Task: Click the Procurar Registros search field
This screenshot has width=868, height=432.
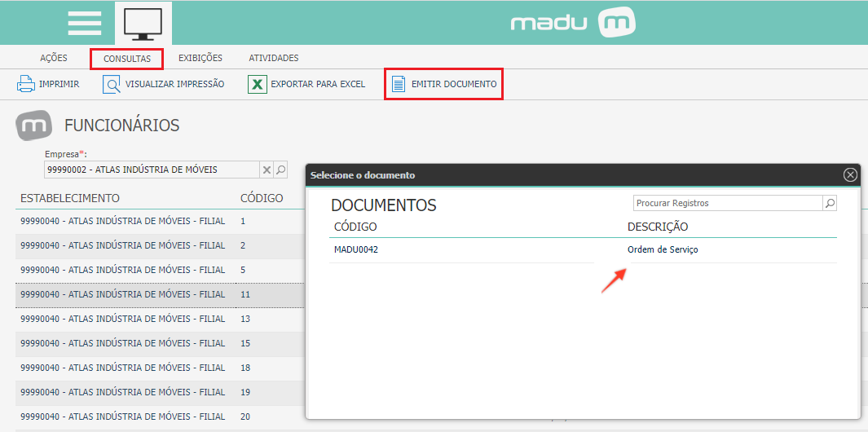Action: [728, 203]
